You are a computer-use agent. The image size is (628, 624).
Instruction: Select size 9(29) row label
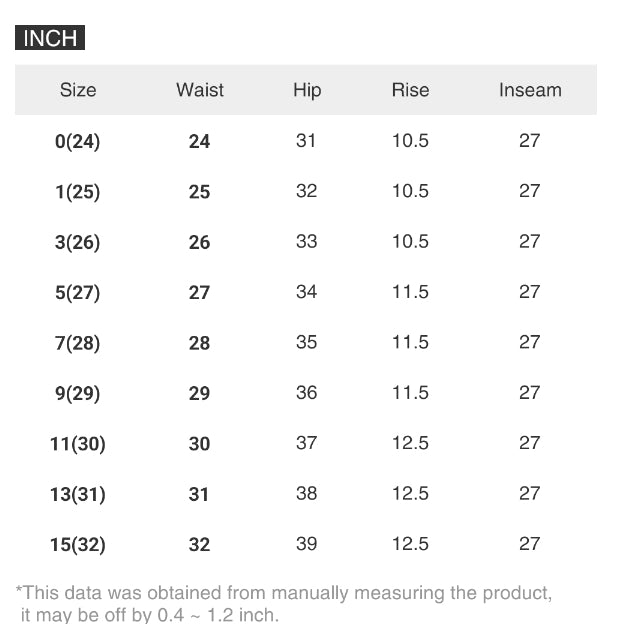78,394
